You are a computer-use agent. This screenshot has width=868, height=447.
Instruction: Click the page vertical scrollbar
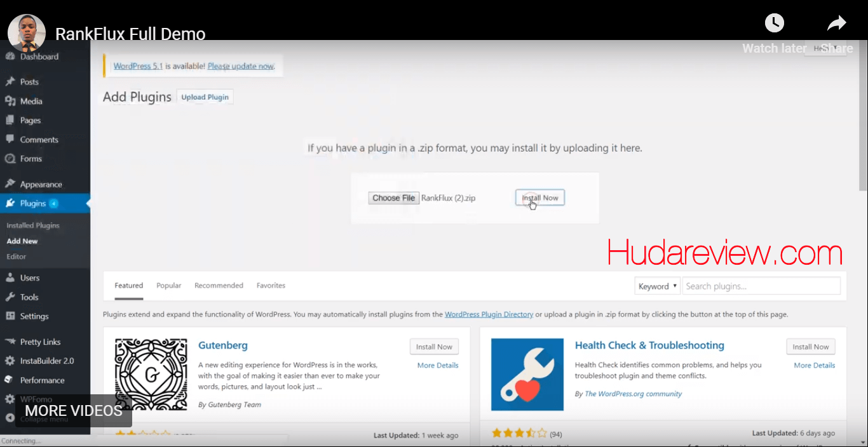(863, 114)
